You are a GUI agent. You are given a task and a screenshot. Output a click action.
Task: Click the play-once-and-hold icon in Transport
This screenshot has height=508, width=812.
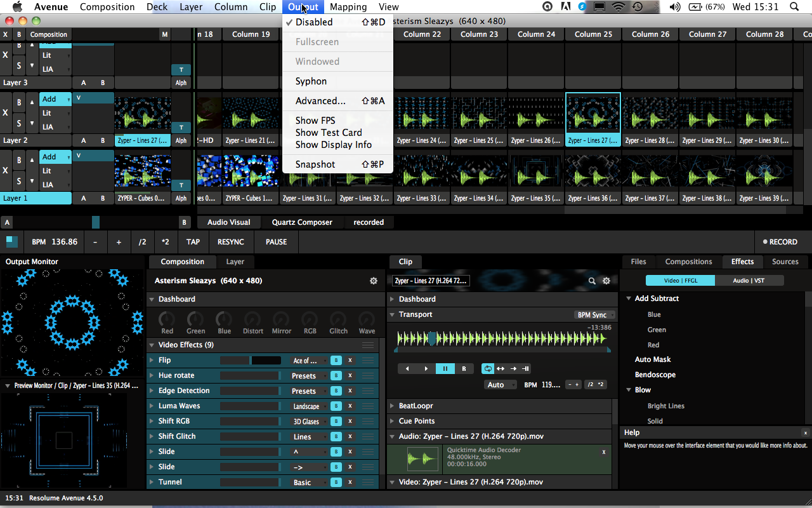click(x=525, y=368)
